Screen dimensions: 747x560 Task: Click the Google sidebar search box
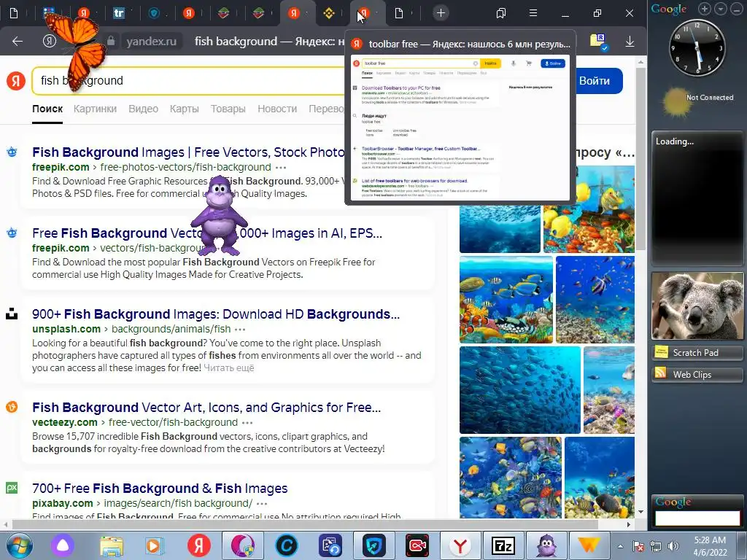point(697,518)
